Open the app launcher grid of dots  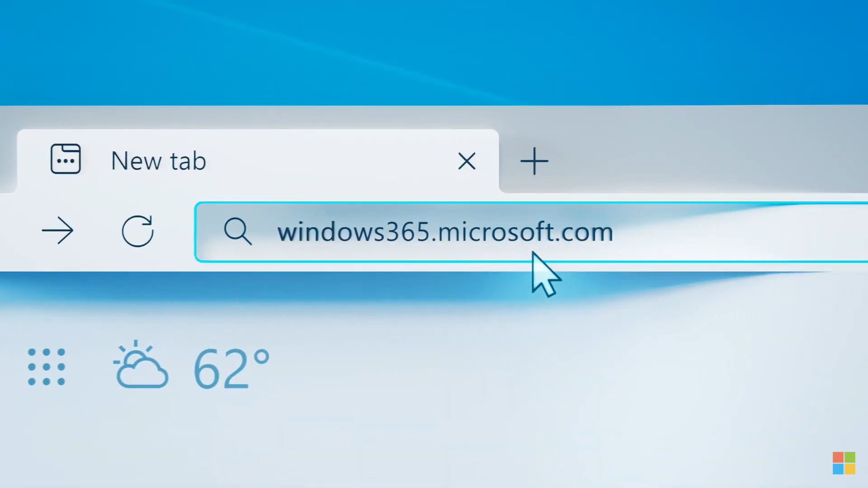coord(47,367)
